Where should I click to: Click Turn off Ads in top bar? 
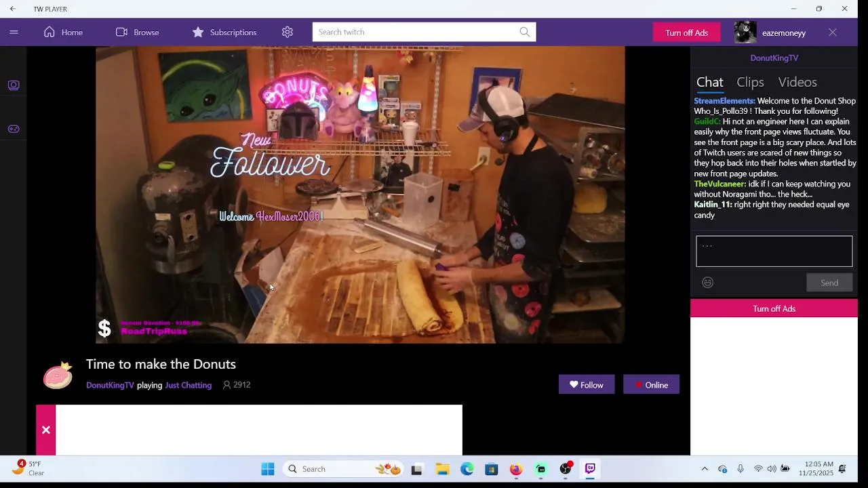point(686,33)
